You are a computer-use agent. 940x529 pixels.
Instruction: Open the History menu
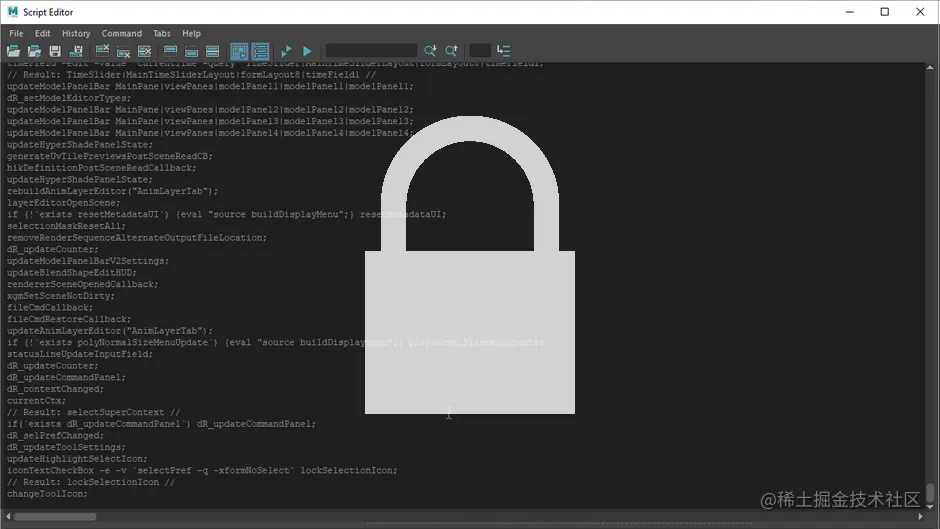coord(76,34)
